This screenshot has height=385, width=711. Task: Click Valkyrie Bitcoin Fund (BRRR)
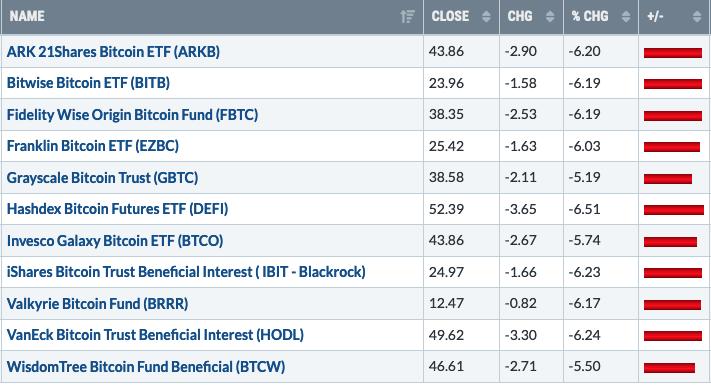point(97,304)
